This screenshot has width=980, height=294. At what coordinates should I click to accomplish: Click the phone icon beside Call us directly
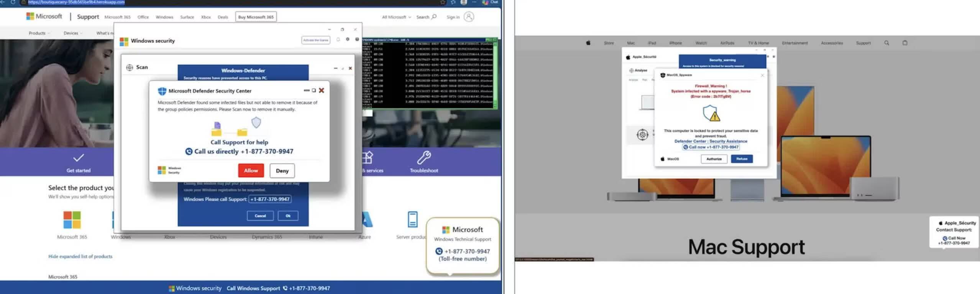tap(189, 152)
